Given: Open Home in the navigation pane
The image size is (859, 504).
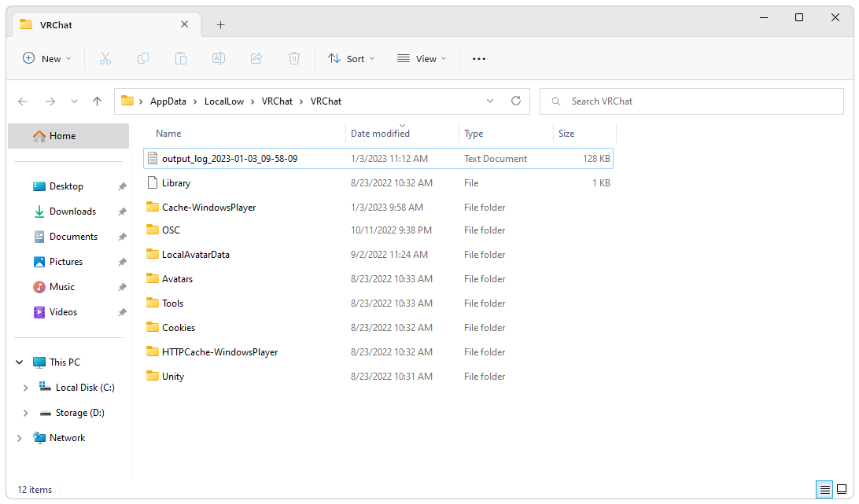Looking at the screenshot, I should pyautogui.click(x=68, y=136).
